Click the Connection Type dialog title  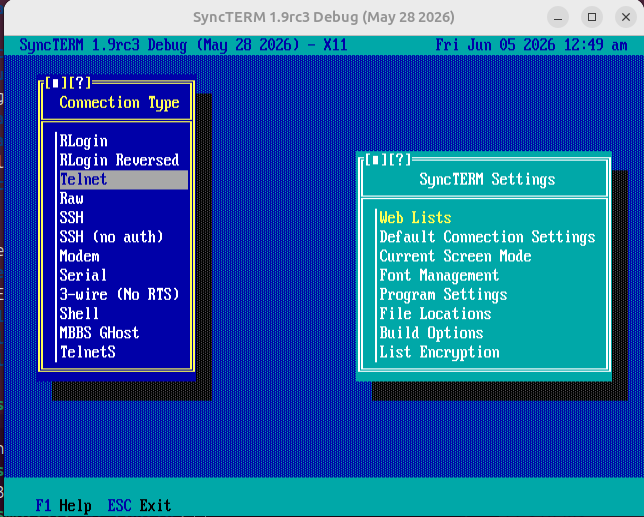click(x=120, y=103)
